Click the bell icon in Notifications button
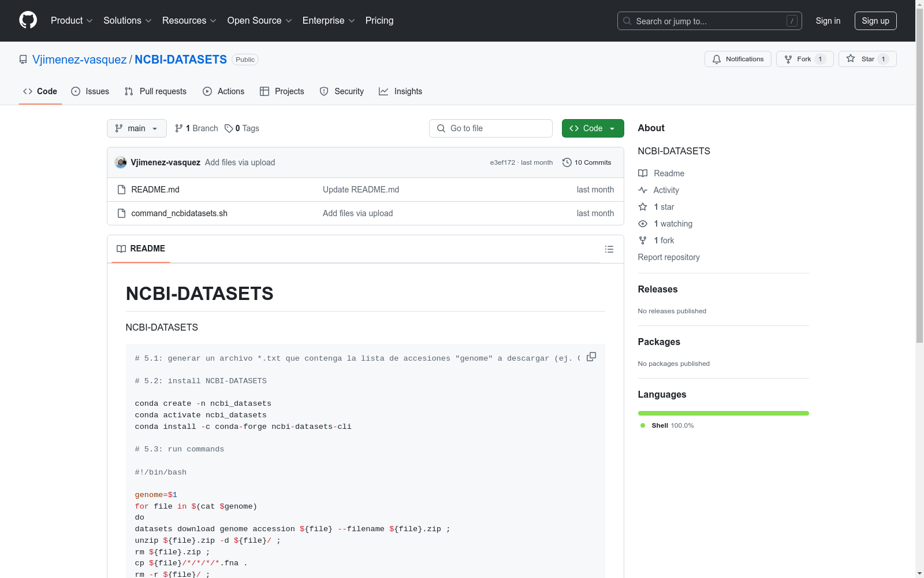Screen dimensions: 924x578 click(717, 59)
